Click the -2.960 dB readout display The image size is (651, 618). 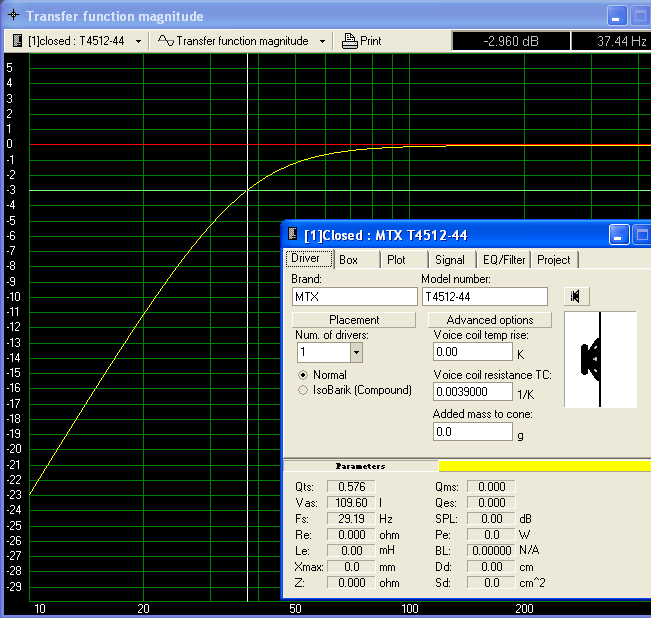pos(511,41)
